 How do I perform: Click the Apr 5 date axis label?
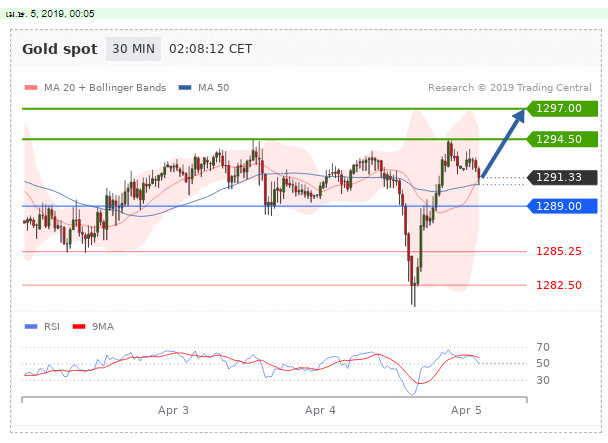coord(466,410)
